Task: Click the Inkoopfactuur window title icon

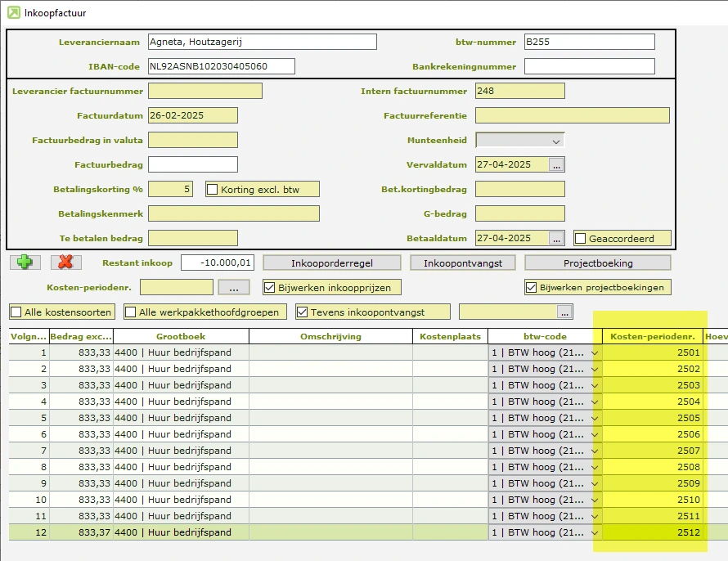Action: (14, 13)
